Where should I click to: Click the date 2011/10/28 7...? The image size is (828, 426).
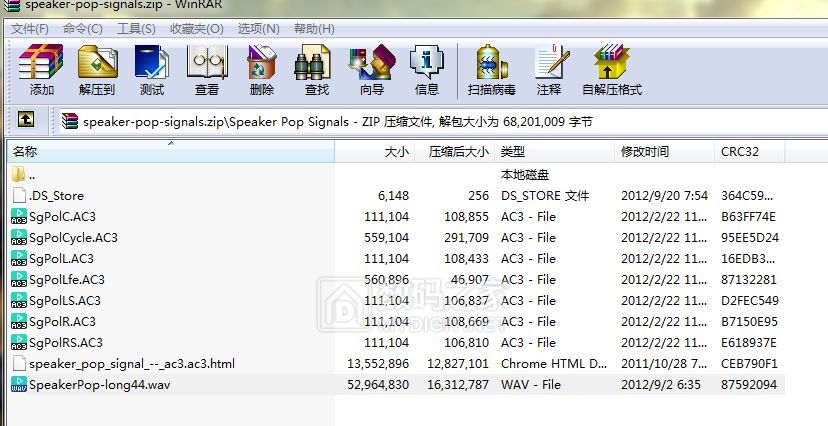(x=664, y=364)
